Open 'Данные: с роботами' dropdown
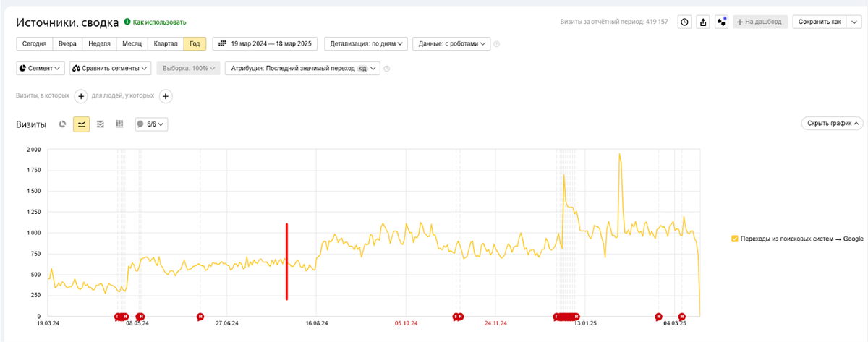Image resolution: width=868 pixels, height=342 pixels. [451, 43]
